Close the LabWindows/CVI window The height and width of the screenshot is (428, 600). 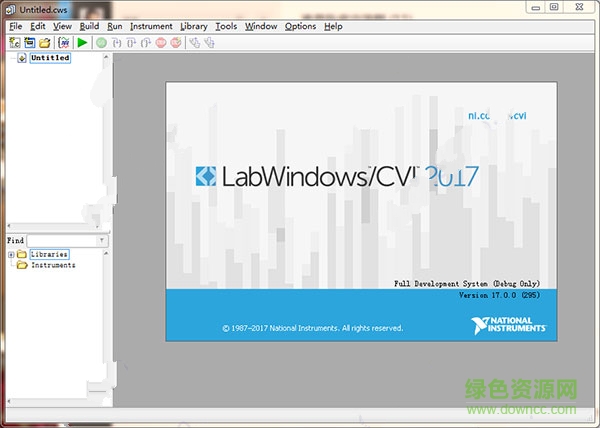click(579, 7)
